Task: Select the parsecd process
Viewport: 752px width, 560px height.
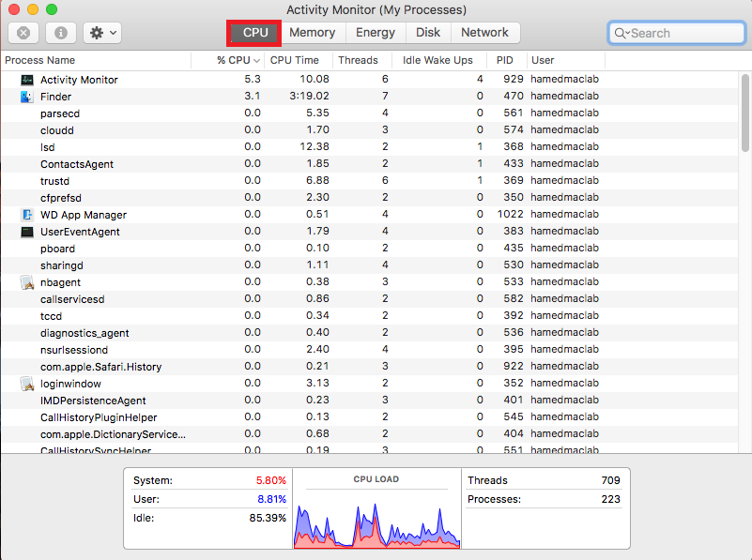Action: pos(60,114)
